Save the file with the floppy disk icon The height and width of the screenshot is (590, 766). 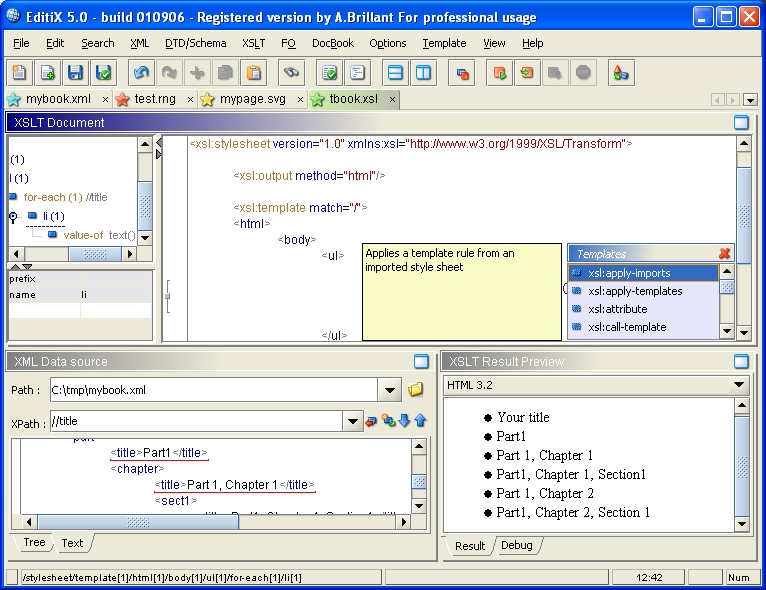75,73
